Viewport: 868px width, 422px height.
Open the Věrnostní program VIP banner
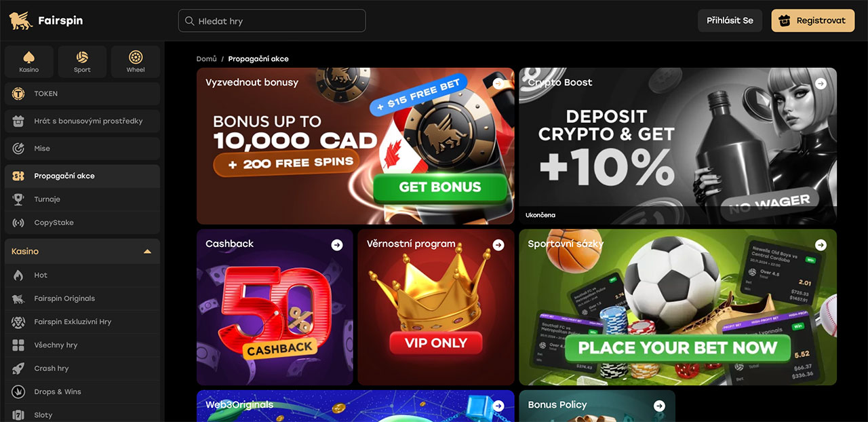(436, 307)
